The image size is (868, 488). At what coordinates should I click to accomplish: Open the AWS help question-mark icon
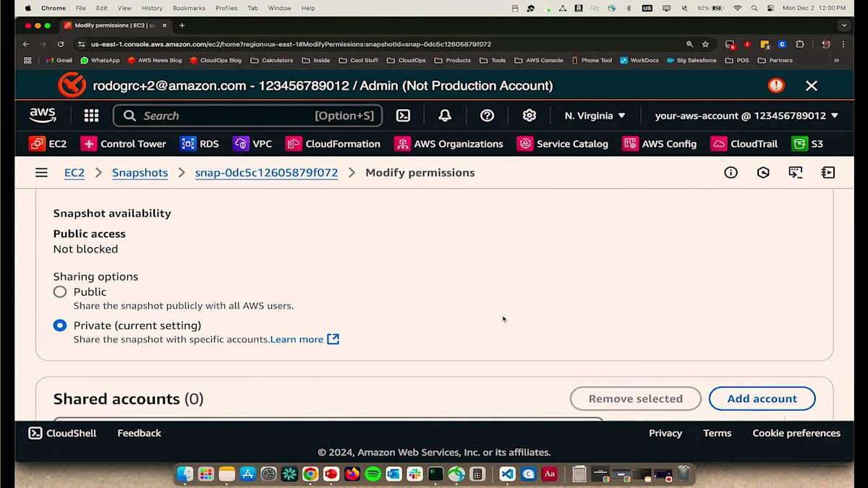point(488,116)
